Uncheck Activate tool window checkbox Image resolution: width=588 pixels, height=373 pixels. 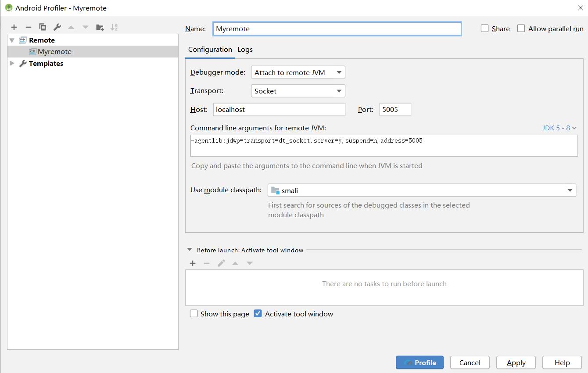point(258,314)
